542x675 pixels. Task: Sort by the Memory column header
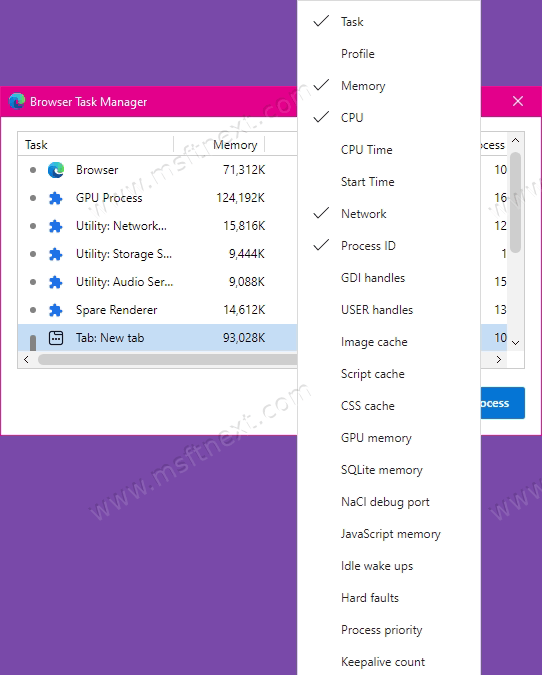(219, 145)
